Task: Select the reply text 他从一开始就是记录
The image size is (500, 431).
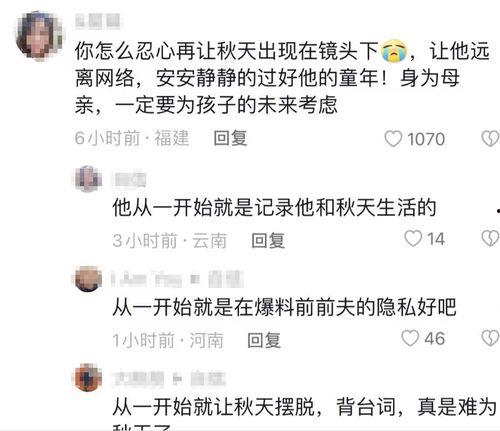Action: pyautogui.click(x=274, y=207)
